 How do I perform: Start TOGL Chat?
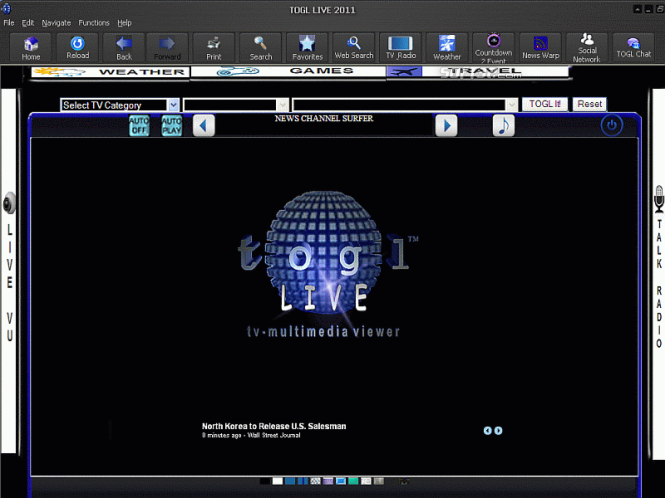[634, 48]
